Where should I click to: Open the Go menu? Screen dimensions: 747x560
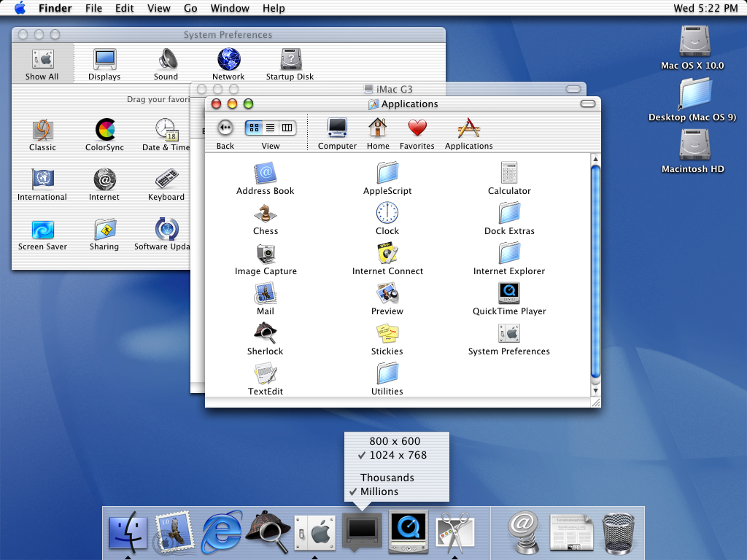[190, 8]
